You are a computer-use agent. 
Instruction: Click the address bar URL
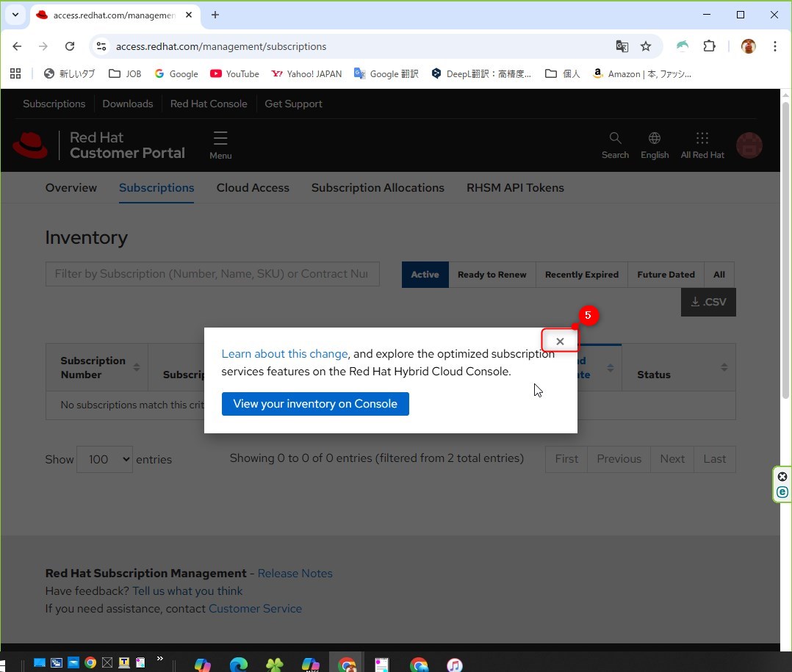click(x=221, y=46)
